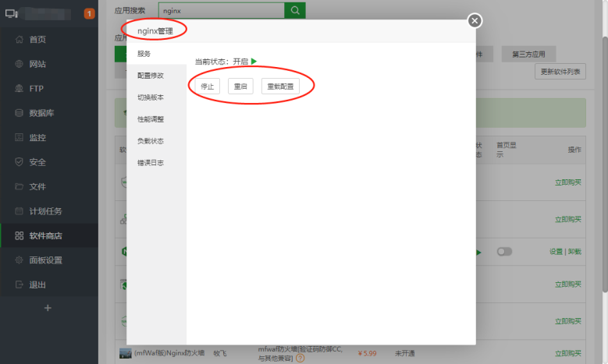
Task: Click the FTP icon in sidebar
Action: tap(19, 89)
